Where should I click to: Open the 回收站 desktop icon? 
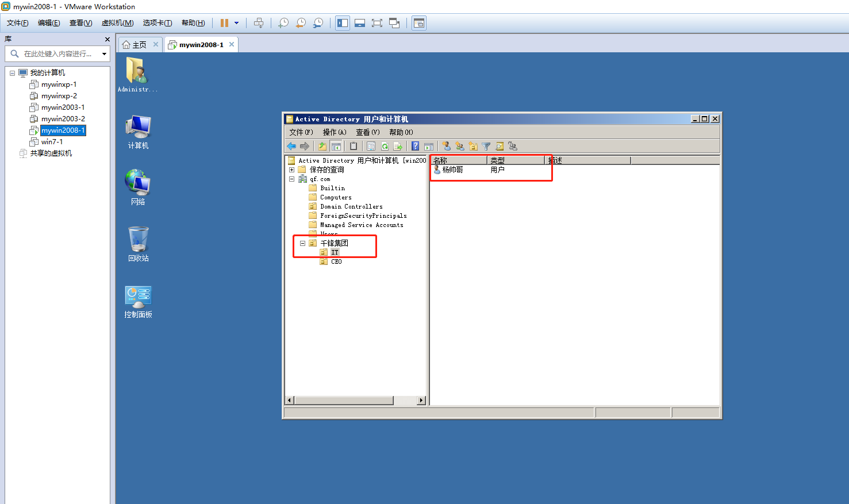(138, 244)
